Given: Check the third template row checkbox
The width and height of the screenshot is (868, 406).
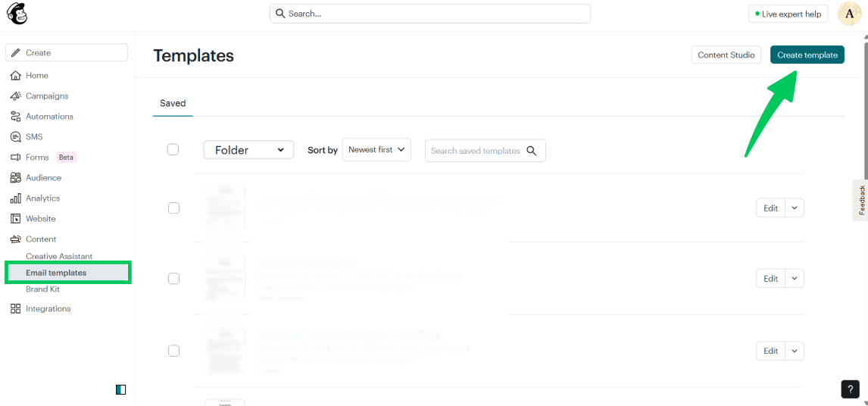Looking at the screenshot, I should click(173, 351).
